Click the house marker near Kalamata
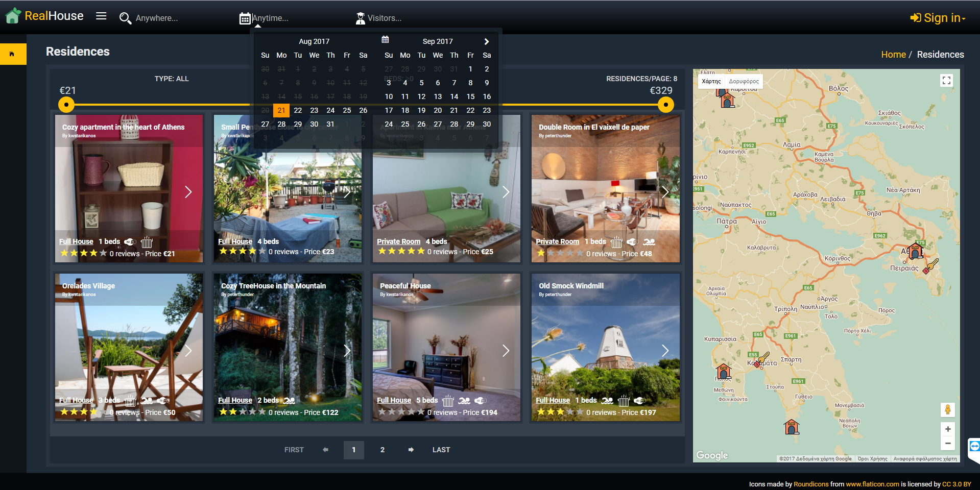 pyautogui.click(x=723, y=372)
